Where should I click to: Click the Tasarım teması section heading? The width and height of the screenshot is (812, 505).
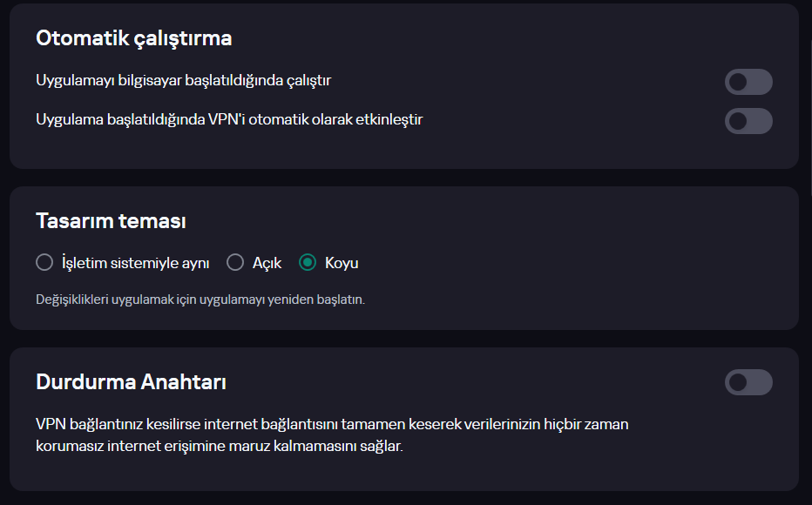111,221
